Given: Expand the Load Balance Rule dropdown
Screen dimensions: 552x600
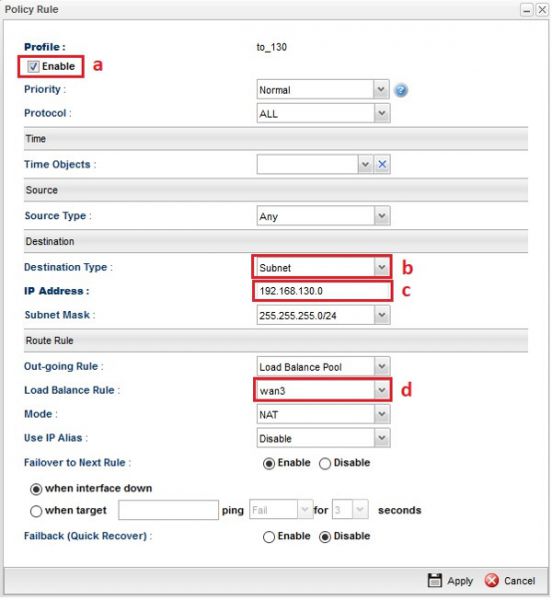Looking at the screenshot, I should [381, 390].
